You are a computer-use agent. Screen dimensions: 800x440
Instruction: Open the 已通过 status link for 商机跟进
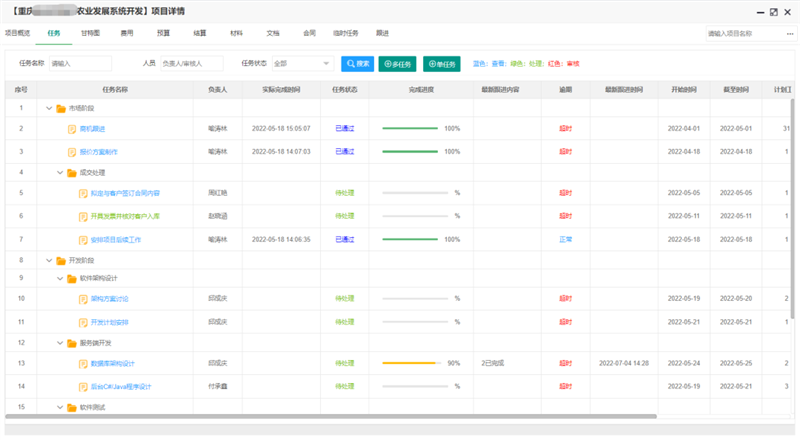coord(344,129)
